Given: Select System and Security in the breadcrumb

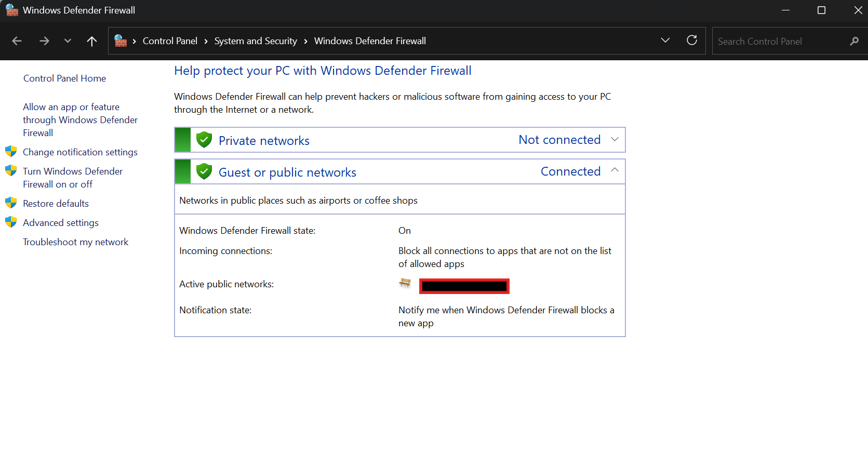Looking at the screenshot, I should point(256,41).
